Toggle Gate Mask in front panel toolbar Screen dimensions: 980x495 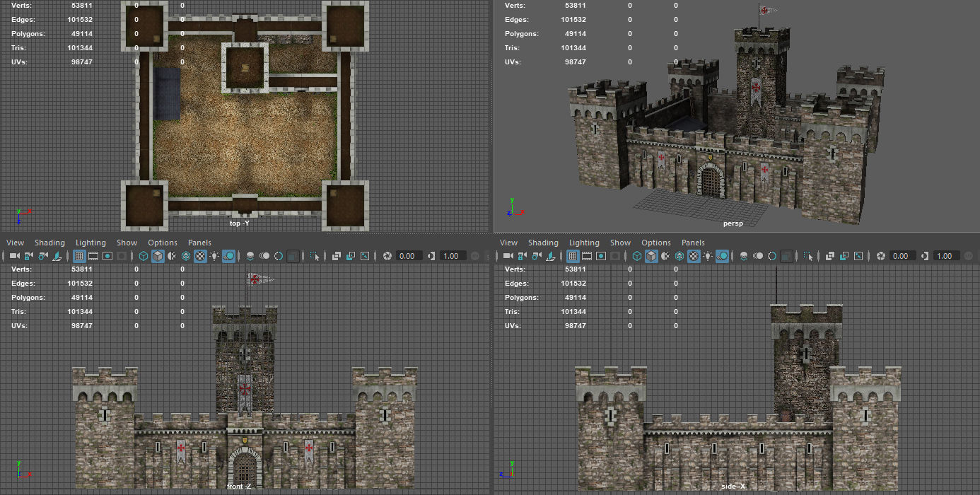(122, 256)
